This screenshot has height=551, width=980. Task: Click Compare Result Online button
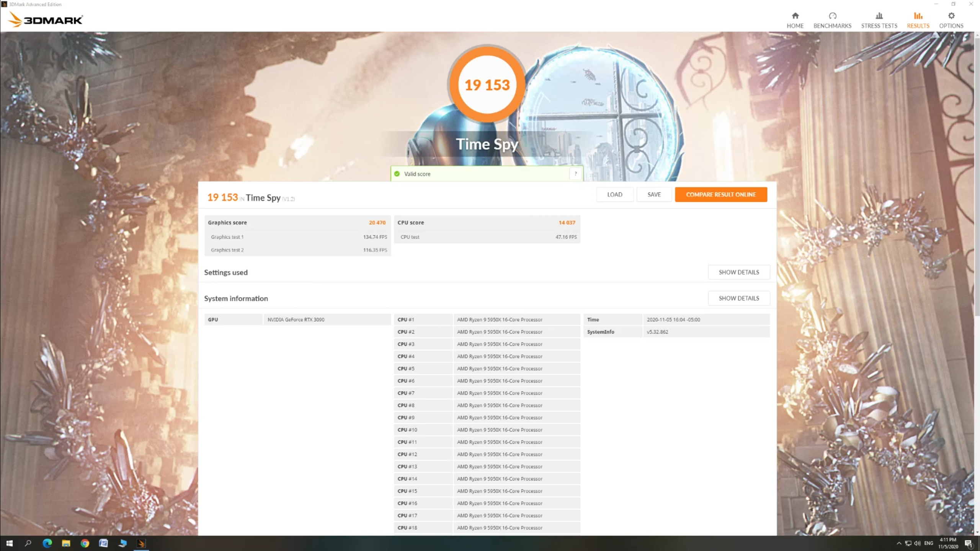tap(721, 194)
